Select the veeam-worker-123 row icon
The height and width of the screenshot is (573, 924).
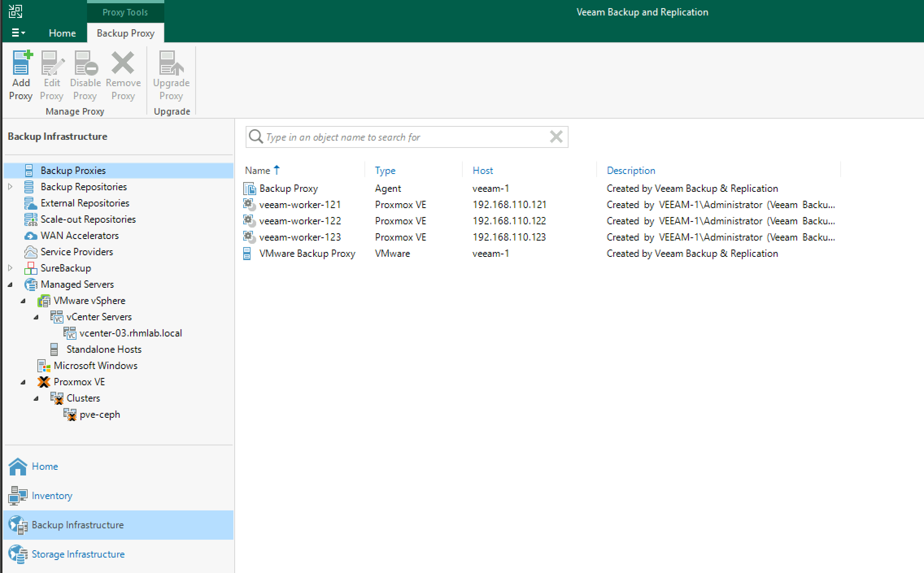point(249,237)
